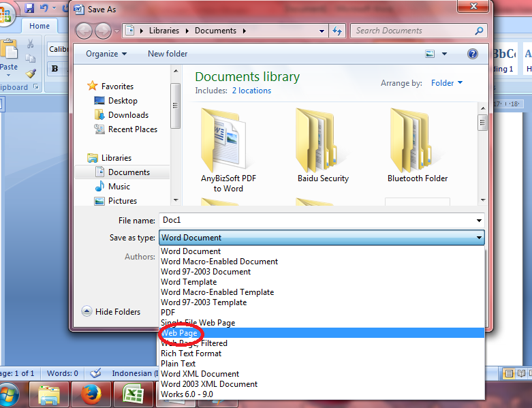Select Web Page file type
The image size is (532, 408).
pos(322,333)
